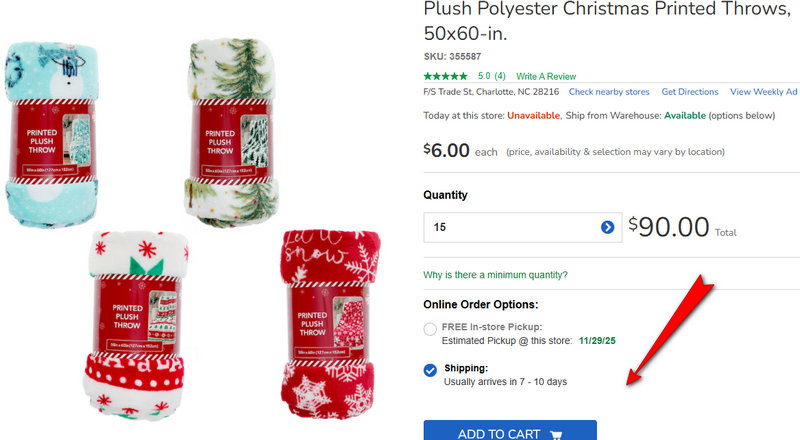Click the SKU number 355587
The width and height of the screenshot is (800, 440).
463,56
